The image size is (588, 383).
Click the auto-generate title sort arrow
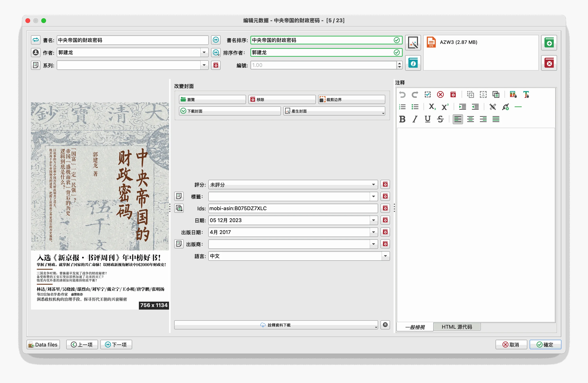pyautogui.click(x=216, y=40)
